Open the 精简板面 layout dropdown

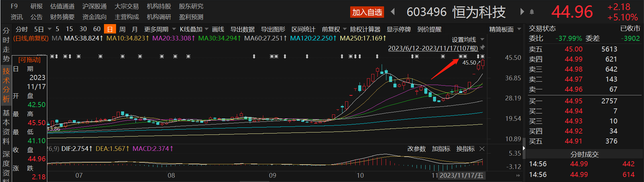click(x=505, y=29)
